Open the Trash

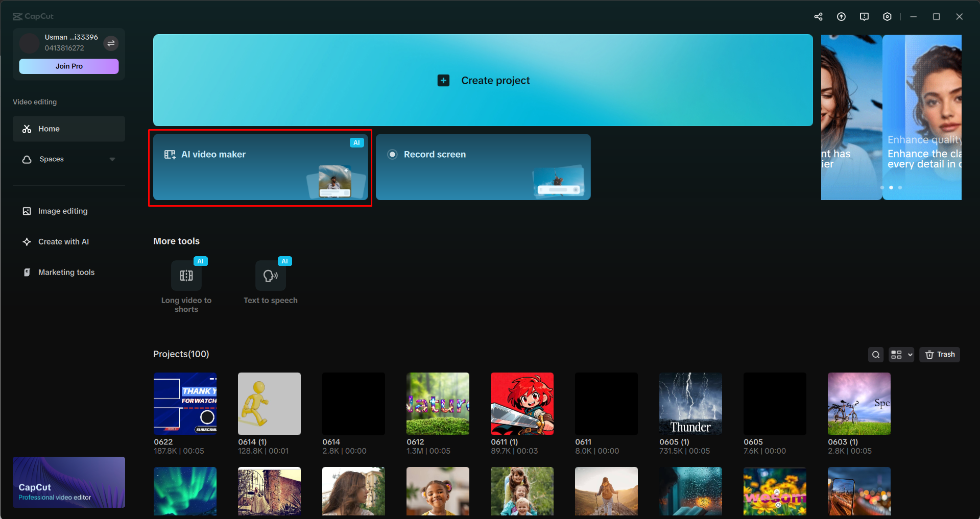point(939,354)
